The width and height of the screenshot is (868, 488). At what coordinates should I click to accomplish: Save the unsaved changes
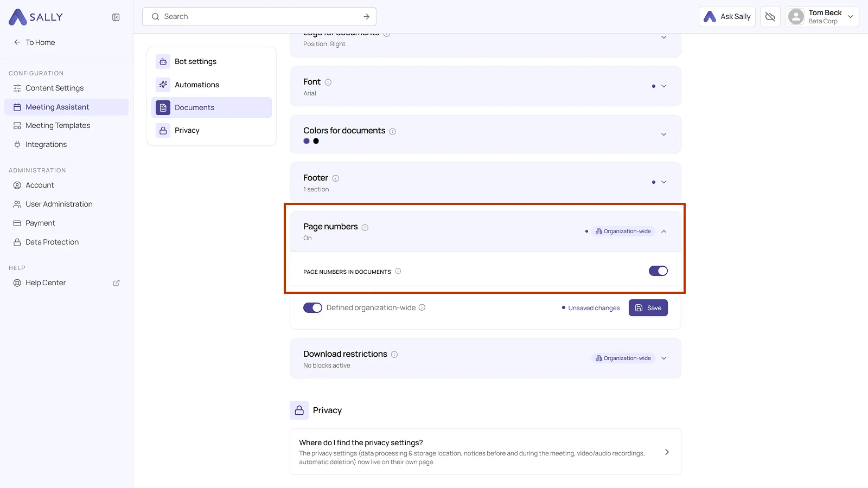pos(648,308)
